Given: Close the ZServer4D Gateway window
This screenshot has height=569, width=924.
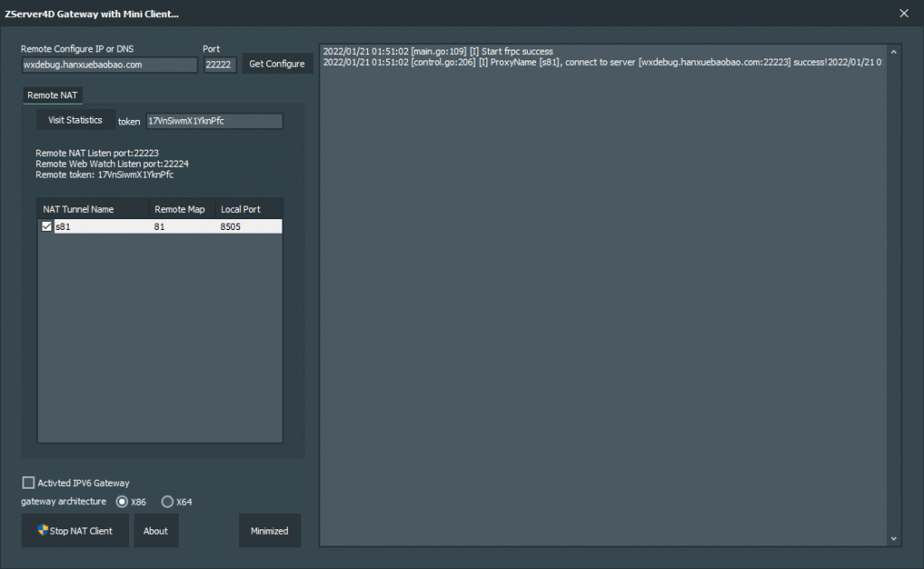Looking at the screenshot, I should click(x=903, y=13).
